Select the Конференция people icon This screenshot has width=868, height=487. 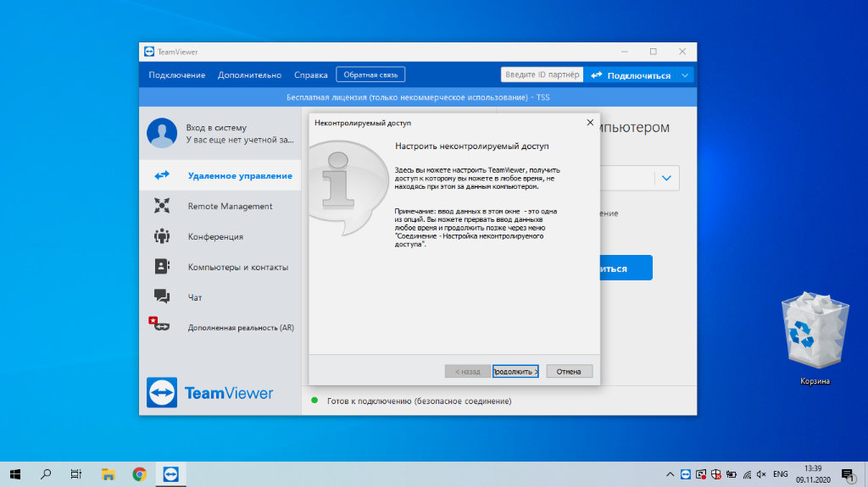tap(162, 236)
